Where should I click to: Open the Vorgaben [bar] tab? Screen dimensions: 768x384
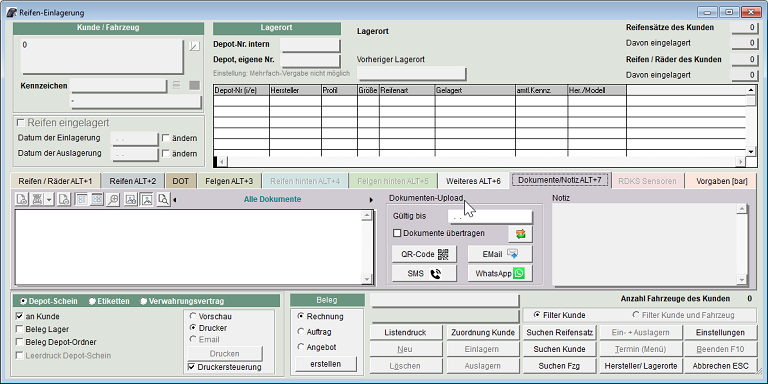pos(721,181)
